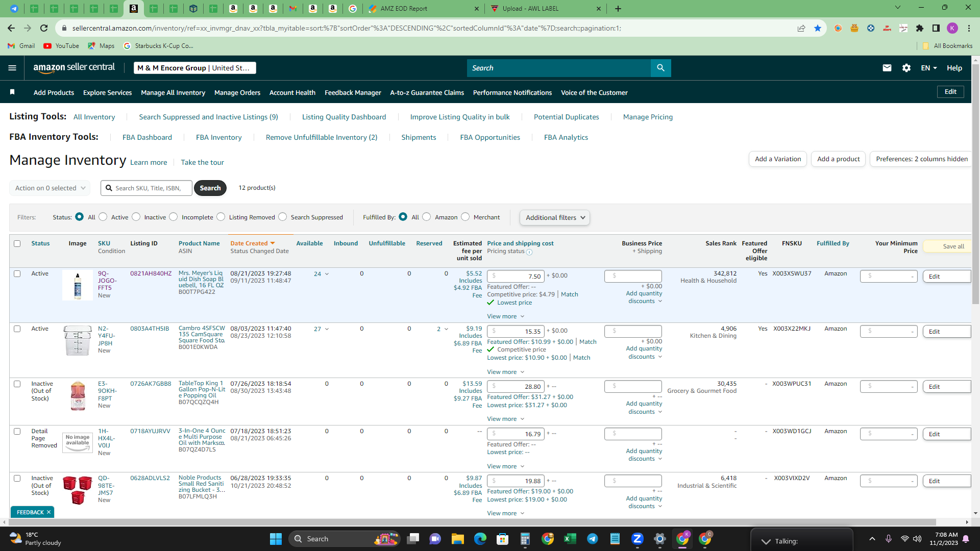This screenshot has width=980, height=551.
Task: Select the Incomplete status radio filter
Action: pyautogui.click(x=174, y=217)
